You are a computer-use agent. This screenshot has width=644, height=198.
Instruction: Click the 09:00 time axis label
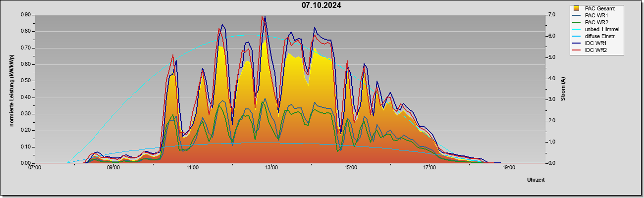tap(113, 168)
